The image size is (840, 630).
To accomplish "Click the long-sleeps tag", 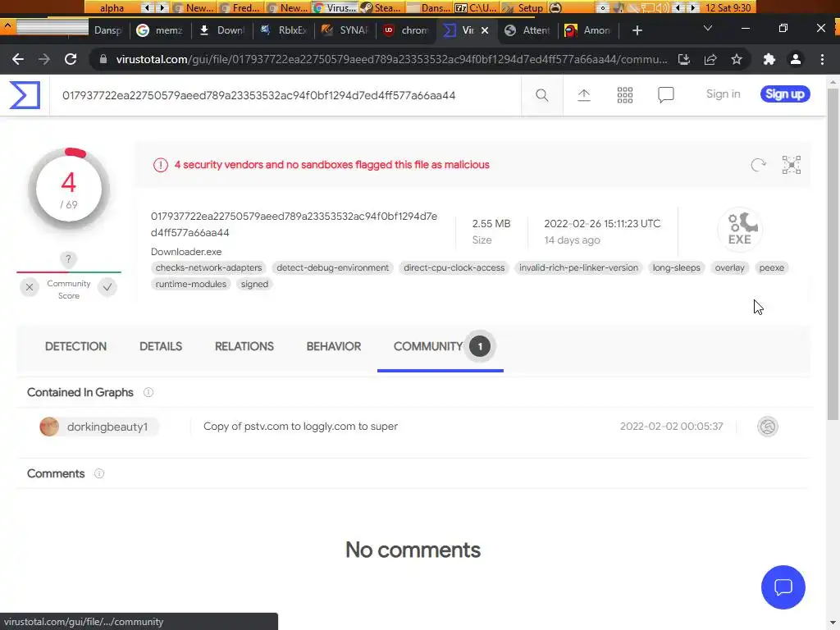I will (x=676, y=268).
